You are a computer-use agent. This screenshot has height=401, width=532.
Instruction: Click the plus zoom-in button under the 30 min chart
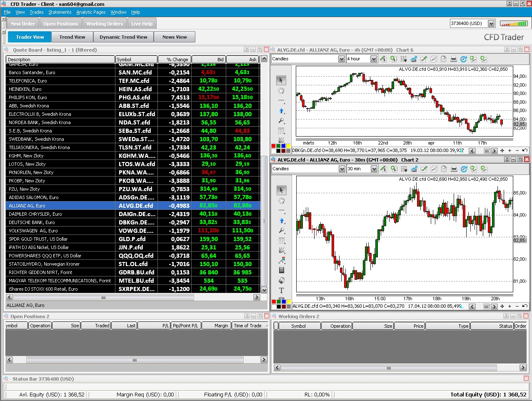510,306
